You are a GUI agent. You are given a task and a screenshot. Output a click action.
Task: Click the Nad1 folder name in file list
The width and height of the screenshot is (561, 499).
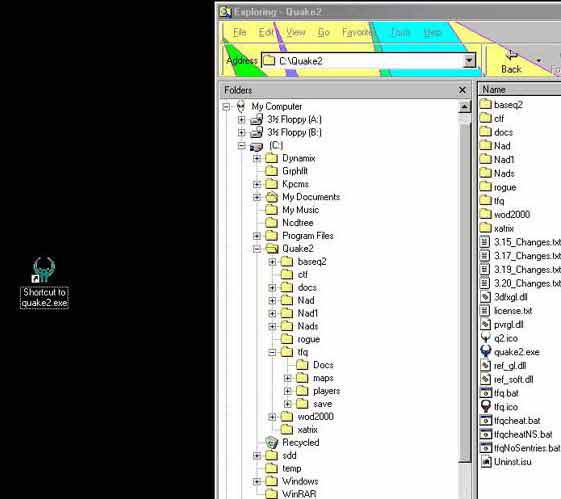point(504,159)
